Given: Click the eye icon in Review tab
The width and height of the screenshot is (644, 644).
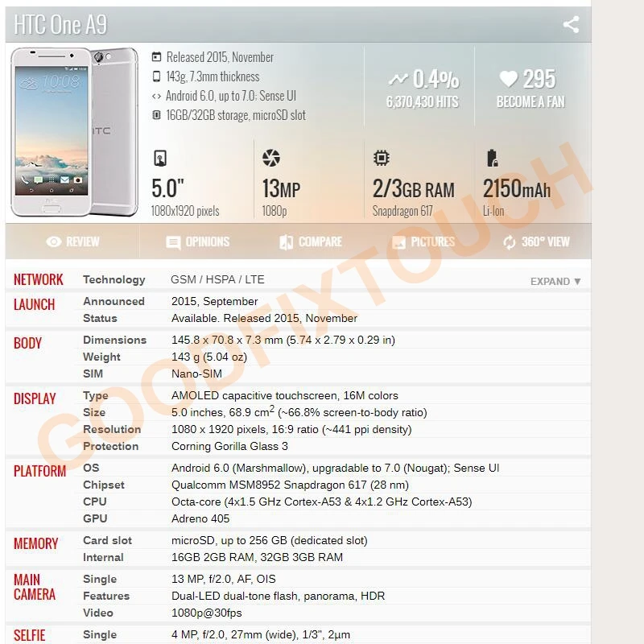Looking at the screenshot, I should click(x=54, y=242).
